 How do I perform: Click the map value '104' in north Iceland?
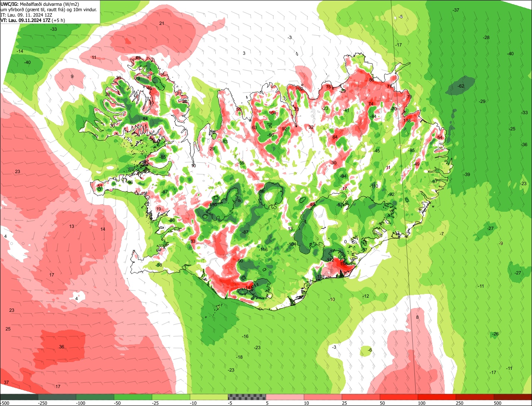click(272, 113)
